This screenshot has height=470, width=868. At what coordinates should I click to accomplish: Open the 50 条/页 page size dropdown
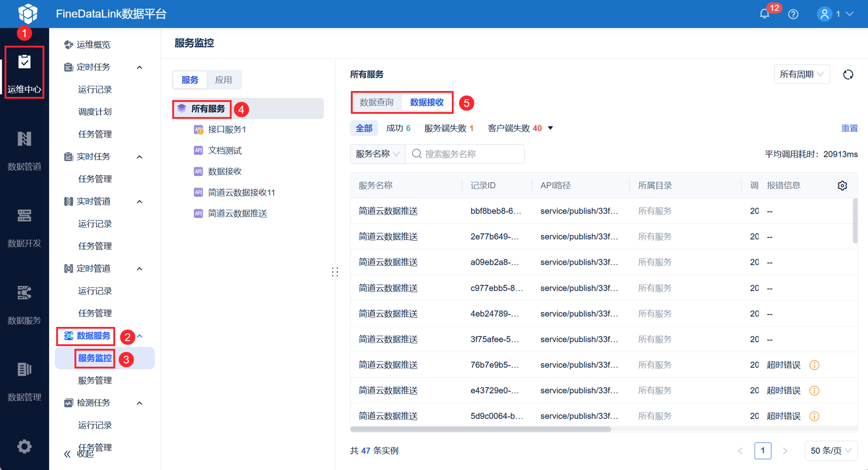coord(831,451)
